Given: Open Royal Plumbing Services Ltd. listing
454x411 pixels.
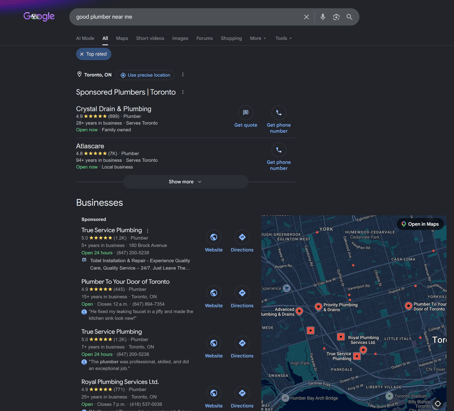Looking at the screenshot, I should (120, 382).
